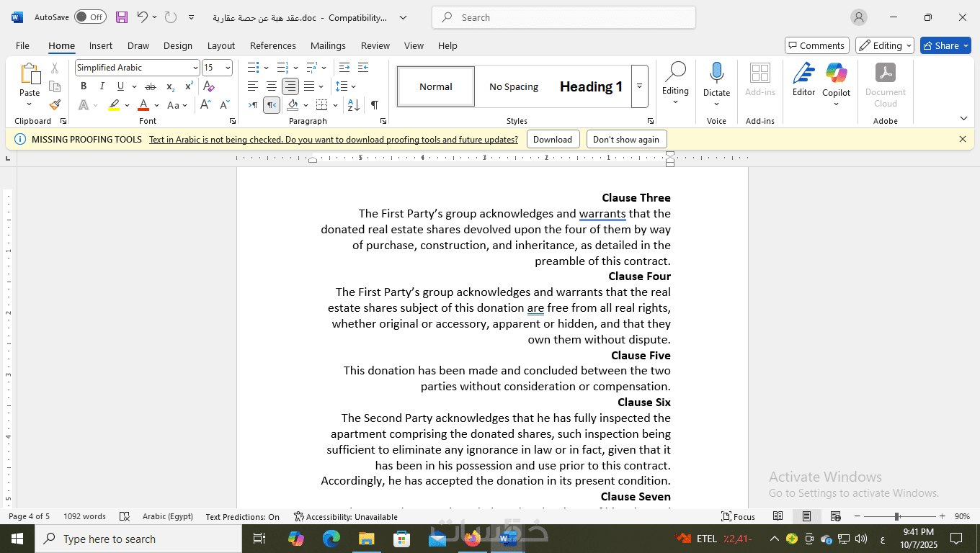This screenshot has width=980, height=553.
Task: Open the Editor pane
Action: click(803, 80)
